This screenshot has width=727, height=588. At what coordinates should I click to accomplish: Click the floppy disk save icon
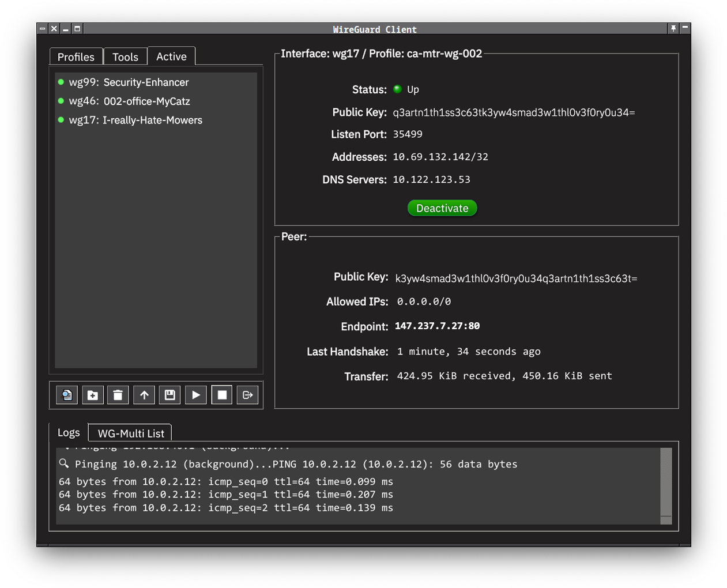coord(170,395)
